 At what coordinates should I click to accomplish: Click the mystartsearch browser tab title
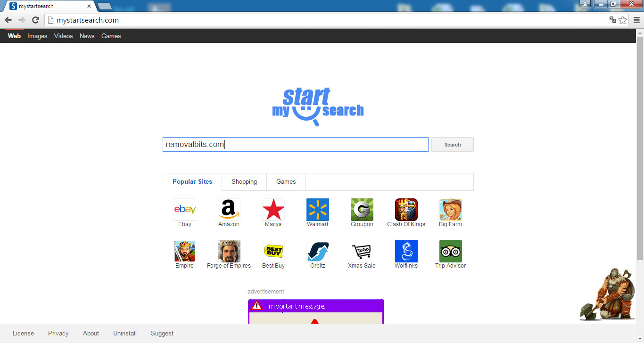tap(36, 6)
